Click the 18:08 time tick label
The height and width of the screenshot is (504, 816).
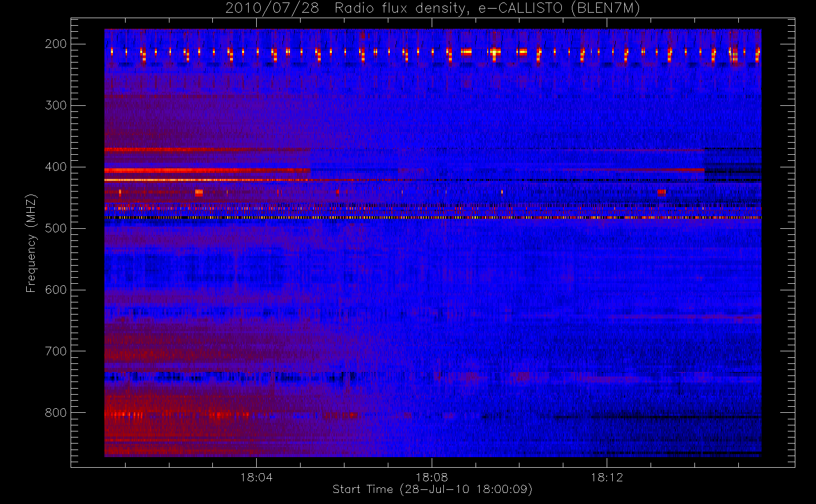432,477
